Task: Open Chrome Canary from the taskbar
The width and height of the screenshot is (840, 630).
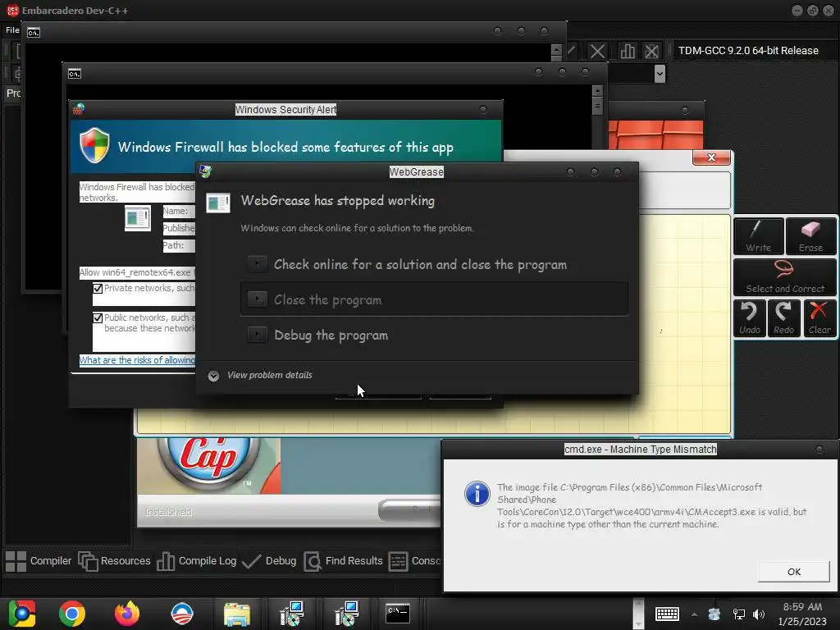Action: pos(22,614)
